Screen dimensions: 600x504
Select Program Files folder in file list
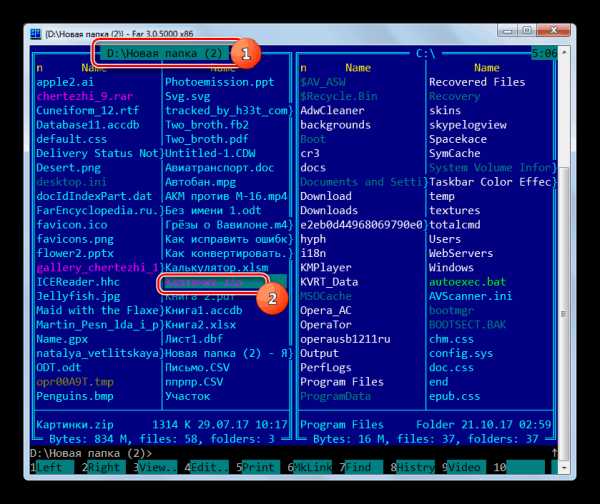(342, 382)
